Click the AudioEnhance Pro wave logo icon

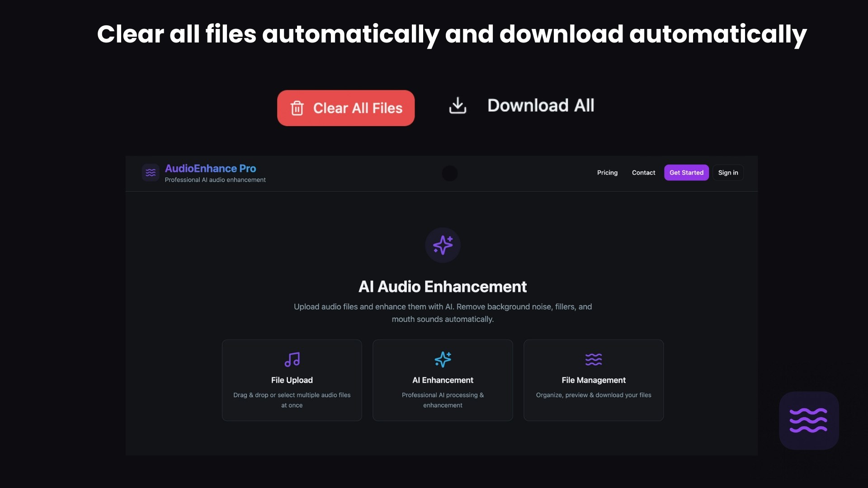coord(151,173)
